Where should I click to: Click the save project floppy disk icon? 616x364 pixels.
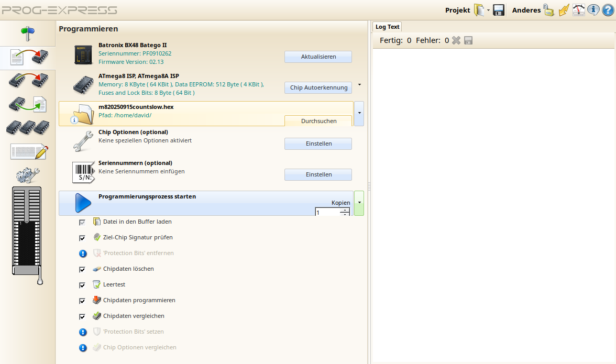[499, 10]
